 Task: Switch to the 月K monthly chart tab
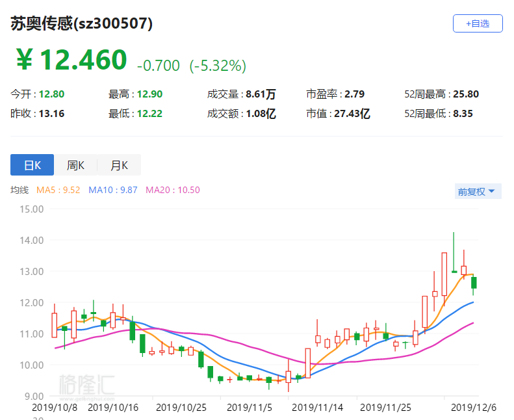pyautogui.click(x=120, y=165)
